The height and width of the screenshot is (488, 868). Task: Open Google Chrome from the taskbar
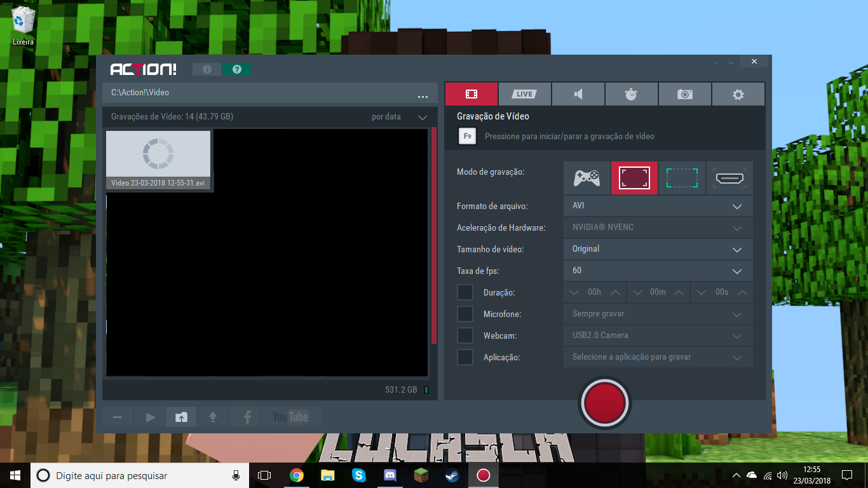click(296, 475)
